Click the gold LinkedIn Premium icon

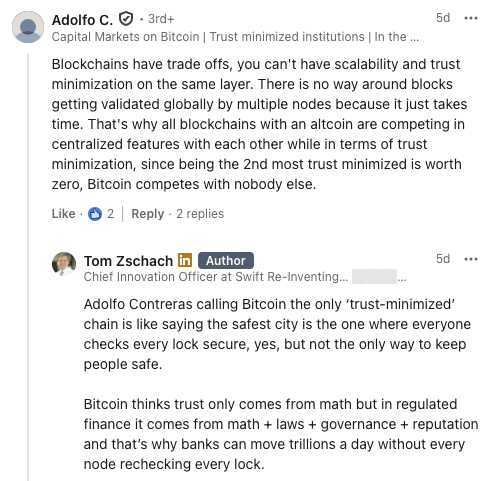(x=185, y=261)
